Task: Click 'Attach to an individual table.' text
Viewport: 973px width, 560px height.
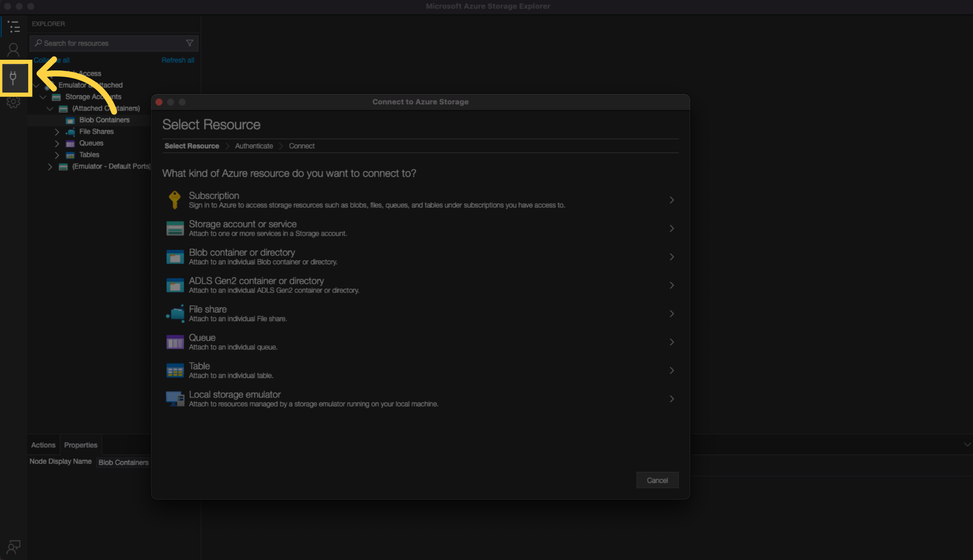Action: tap(231, 376)
